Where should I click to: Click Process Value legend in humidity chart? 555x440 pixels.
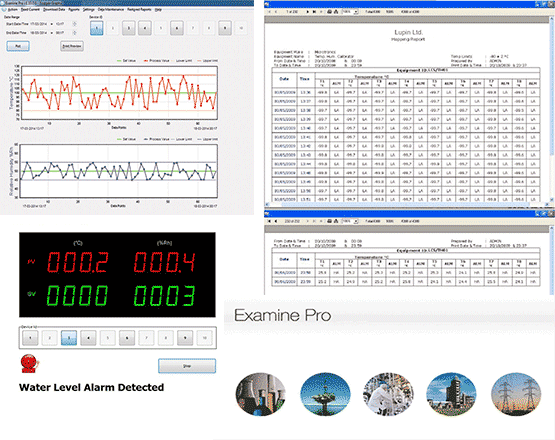[x=156, y=139]
